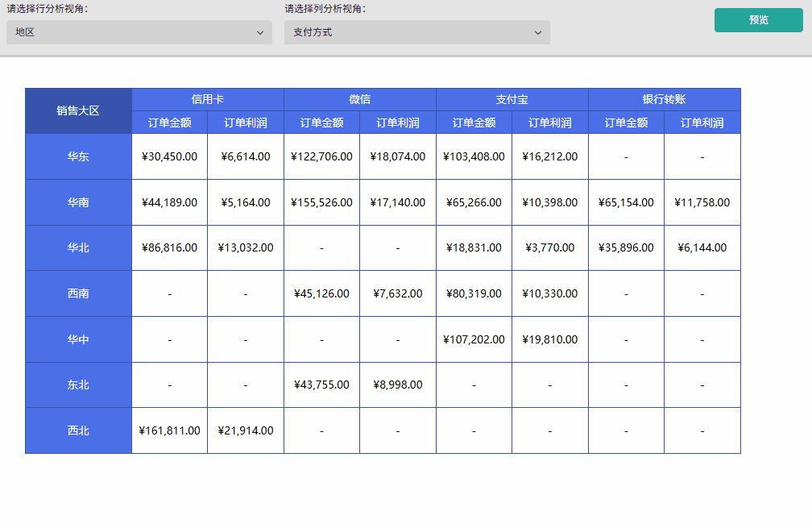812x528 pixels.
Task: Click the ¥6,144.00 cell
Action: click(x=702, y=247)
